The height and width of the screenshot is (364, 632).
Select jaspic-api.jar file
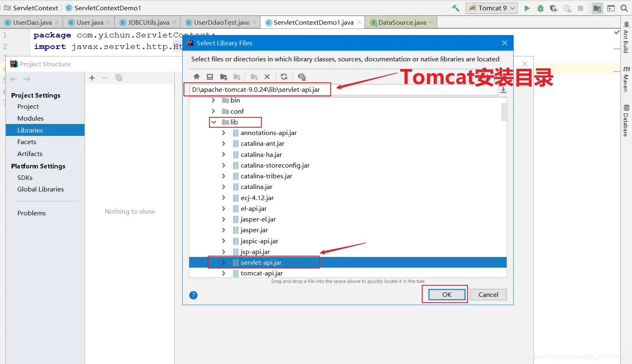(259, 241)
